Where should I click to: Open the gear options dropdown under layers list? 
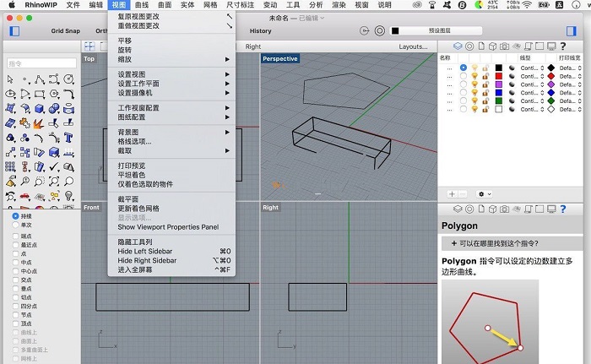(x=485, y=194)
